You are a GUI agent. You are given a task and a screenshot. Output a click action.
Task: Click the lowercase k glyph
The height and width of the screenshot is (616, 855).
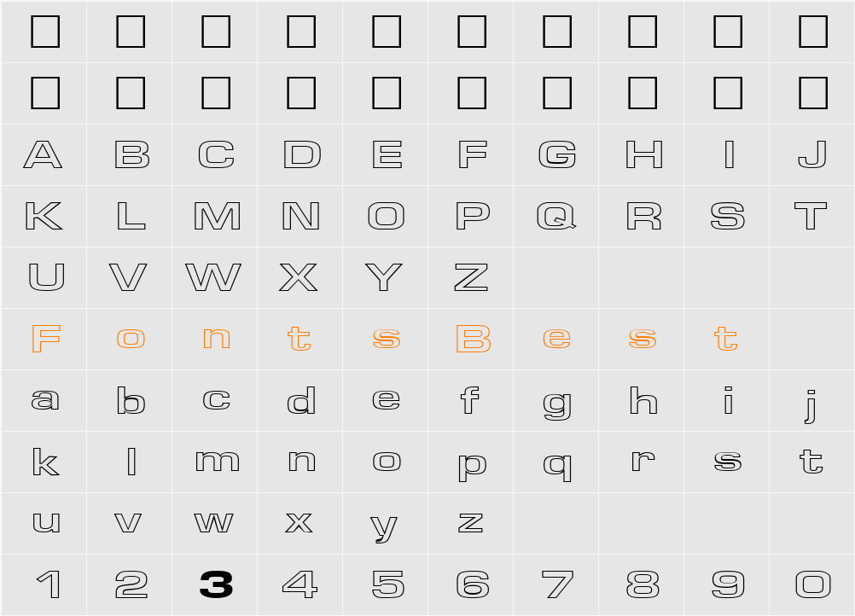click(x=45, y=462)
